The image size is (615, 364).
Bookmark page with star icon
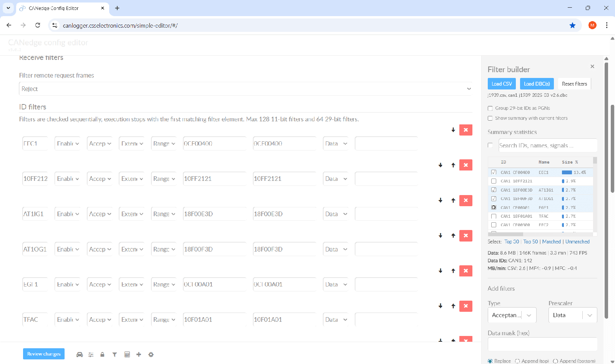click(572, 25)
